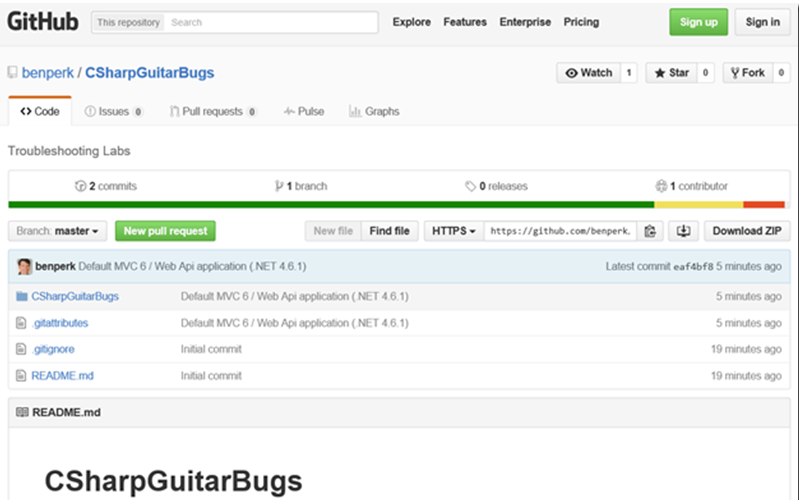Click the README.md file icon
799x500 pixels.
tap(22, 376)
